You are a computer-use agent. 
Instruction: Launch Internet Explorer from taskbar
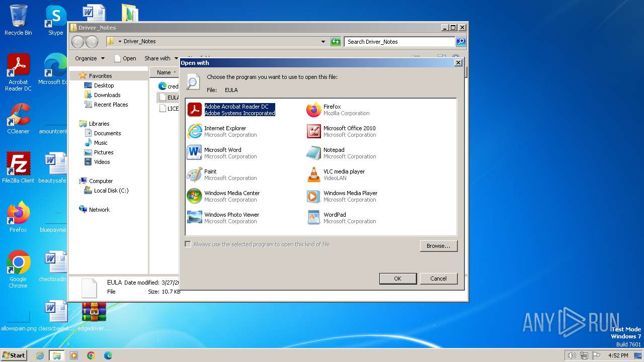(40, 355)
